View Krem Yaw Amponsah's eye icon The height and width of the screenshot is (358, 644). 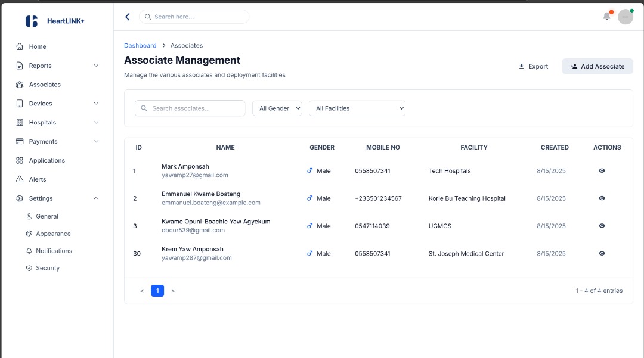602,253
